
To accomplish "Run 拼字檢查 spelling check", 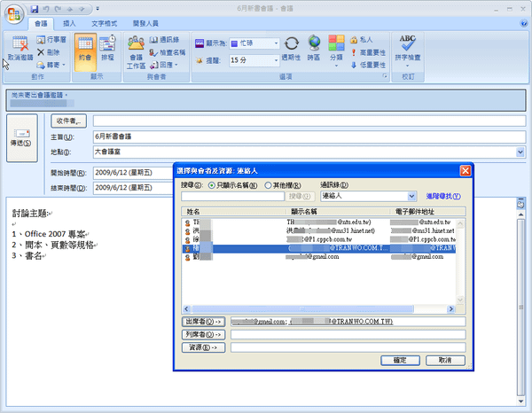I will (408, 51).
